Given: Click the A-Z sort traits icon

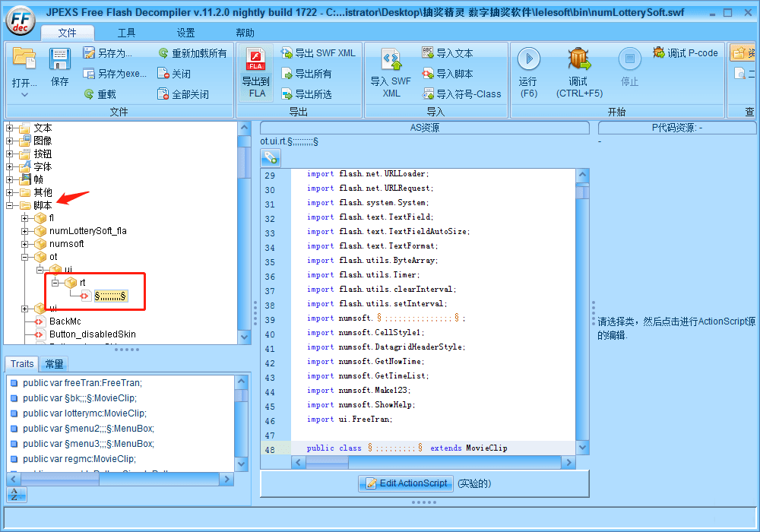Looking at the screenshot, I should (x=17, y=495).
